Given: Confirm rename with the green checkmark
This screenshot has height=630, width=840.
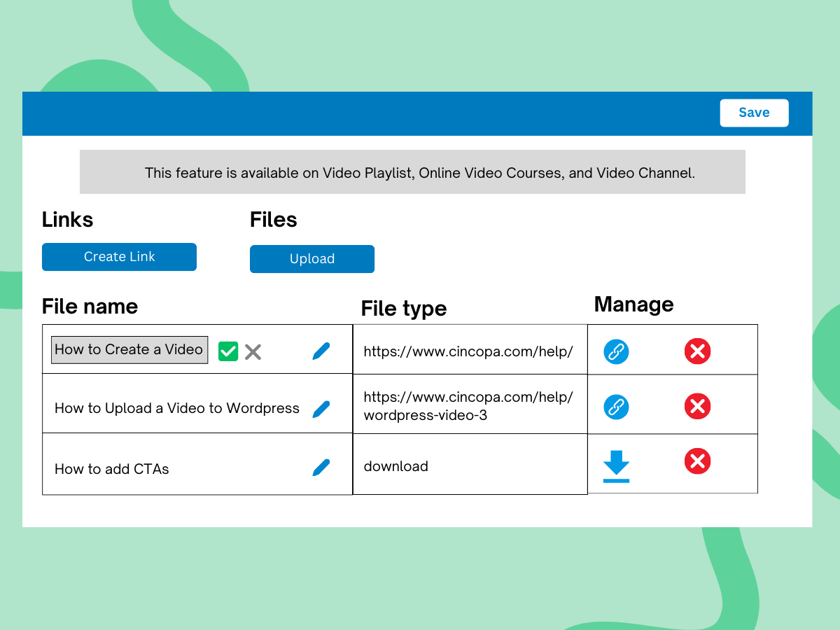Looking at the screenshot, I should (x=228, y=351).
